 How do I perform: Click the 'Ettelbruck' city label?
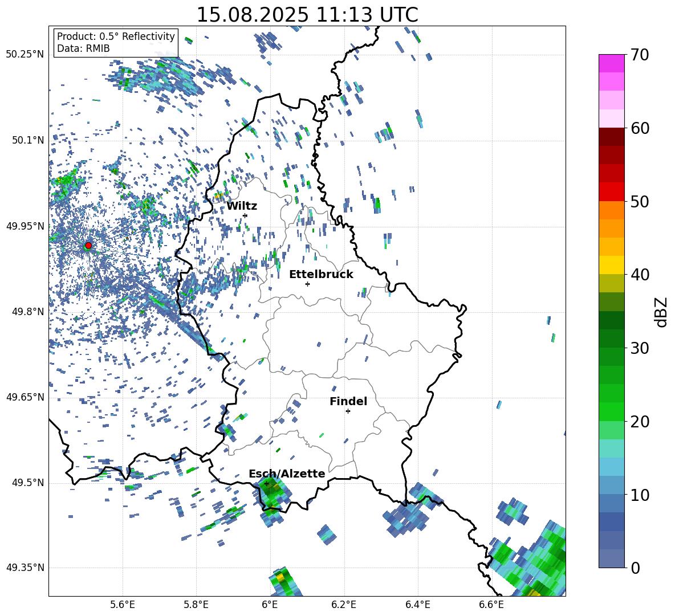pyautogui.click(x=321, y=275)
